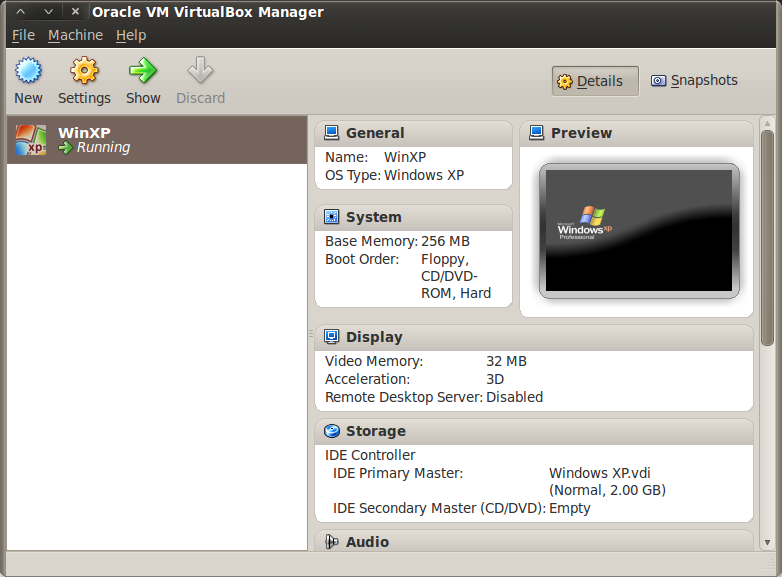
Task: Click the titlebar down-caret button
Action: [x=48, y=11]
